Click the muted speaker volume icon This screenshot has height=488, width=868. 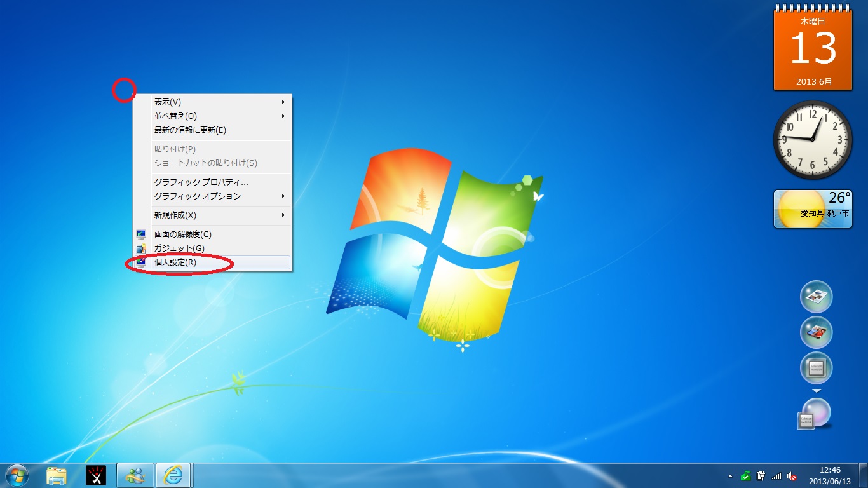point(792,476)
